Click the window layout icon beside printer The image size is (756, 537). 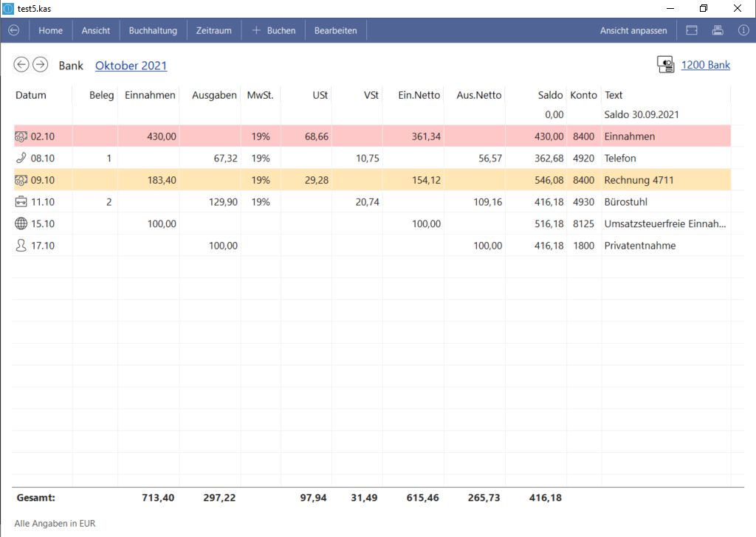[692, 30]
